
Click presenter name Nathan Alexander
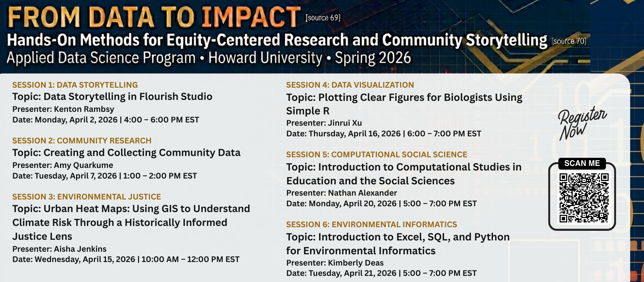362,193
